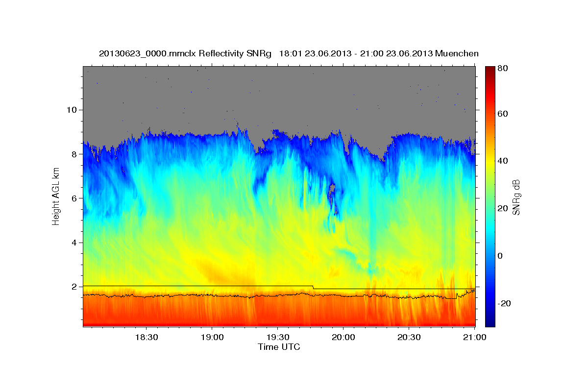588x392 pixels.
Task: Click the 19:30 time tick label
Action: [x=278, y=338]
